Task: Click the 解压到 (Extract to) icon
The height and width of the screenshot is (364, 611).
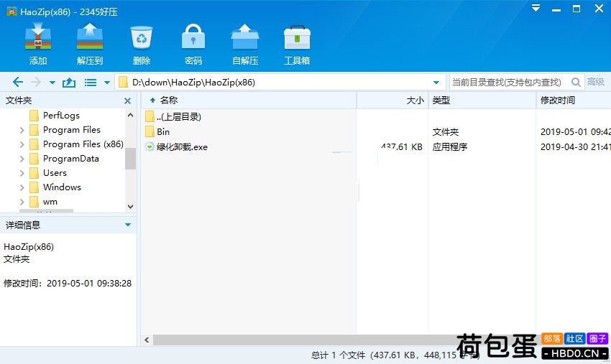Action: point(90,37)
